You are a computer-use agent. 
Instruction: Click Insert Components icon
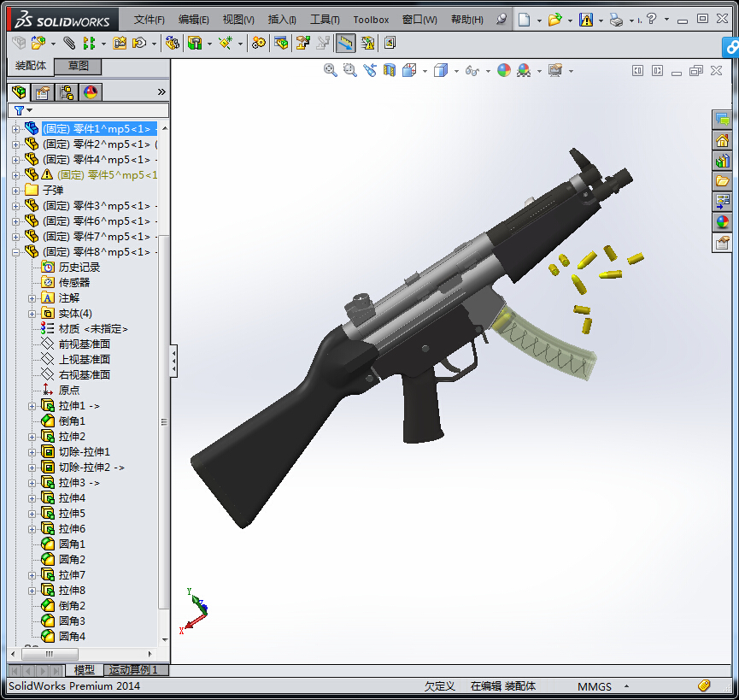(x=38, y=43)
